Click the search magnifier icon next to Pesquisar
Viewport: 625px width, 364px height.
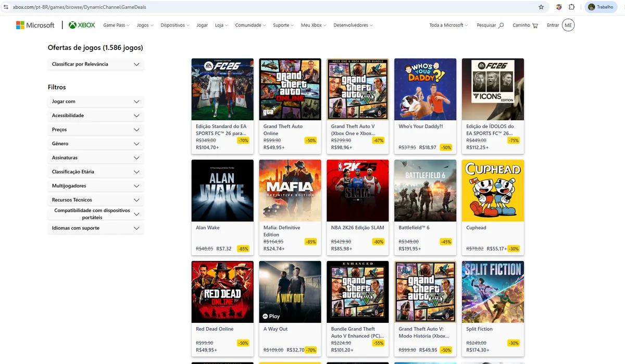point(501,25)
